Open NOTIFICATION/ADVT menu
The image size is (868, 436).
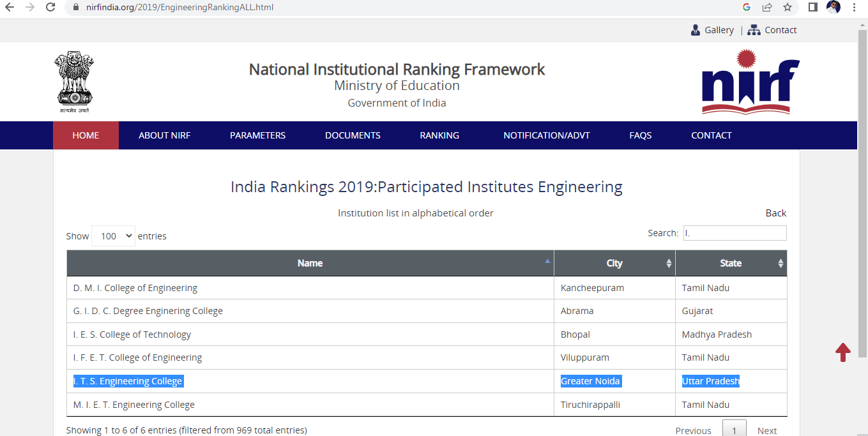tap(547, 135)
